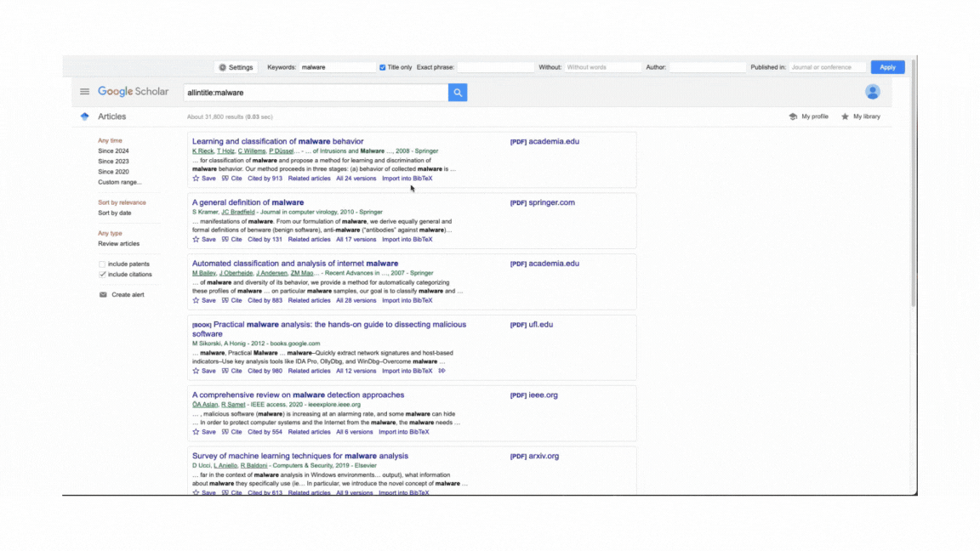Open the hamburger menu beside Google Scholar
980x551 pixels.
click(84, 92)
